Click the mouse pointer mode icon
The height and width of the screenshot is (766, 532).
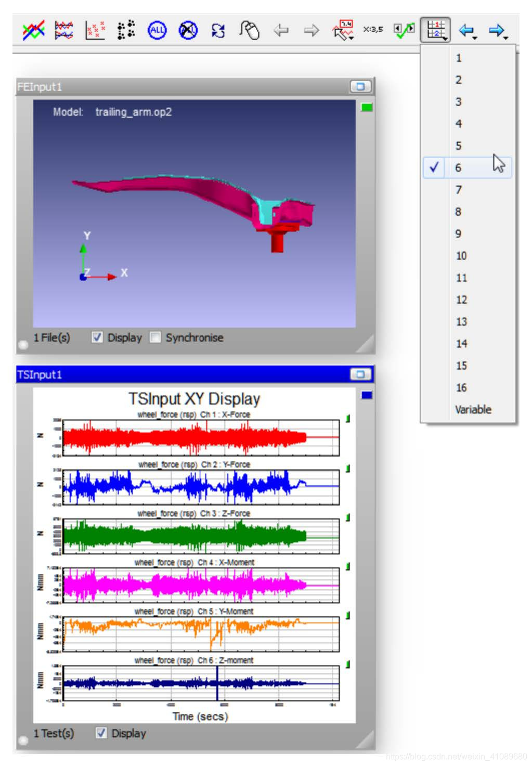pos(249,30)
